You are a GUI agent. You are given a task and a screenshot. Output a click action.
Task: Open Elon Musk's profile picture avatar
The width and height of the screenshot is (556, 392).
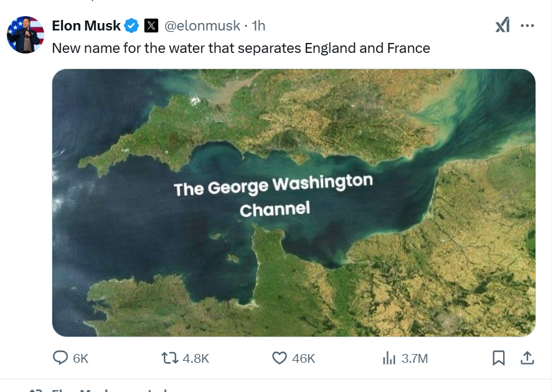[x=26, y=35]
